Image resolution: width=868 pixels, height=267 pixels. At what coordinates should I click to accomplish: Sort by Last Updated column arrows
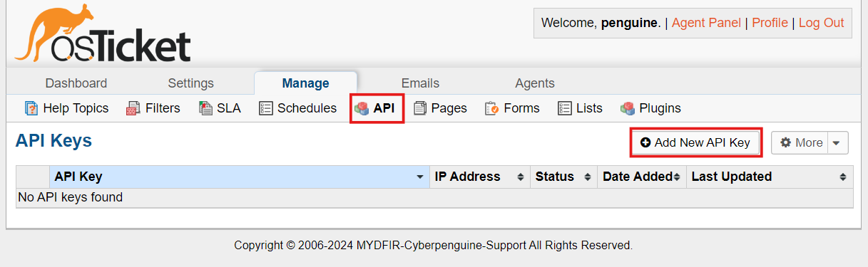(843, 177)
